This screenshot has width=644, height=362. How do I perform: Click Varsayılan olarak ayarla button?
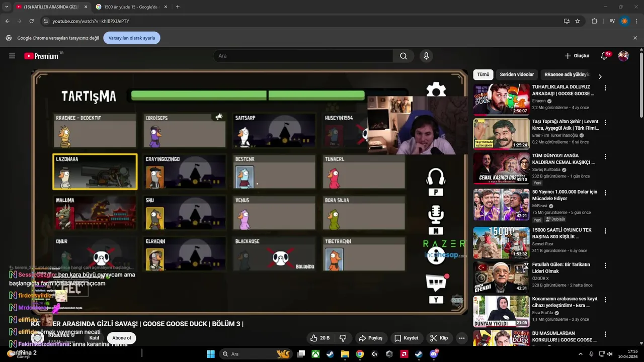pos(132,38)
